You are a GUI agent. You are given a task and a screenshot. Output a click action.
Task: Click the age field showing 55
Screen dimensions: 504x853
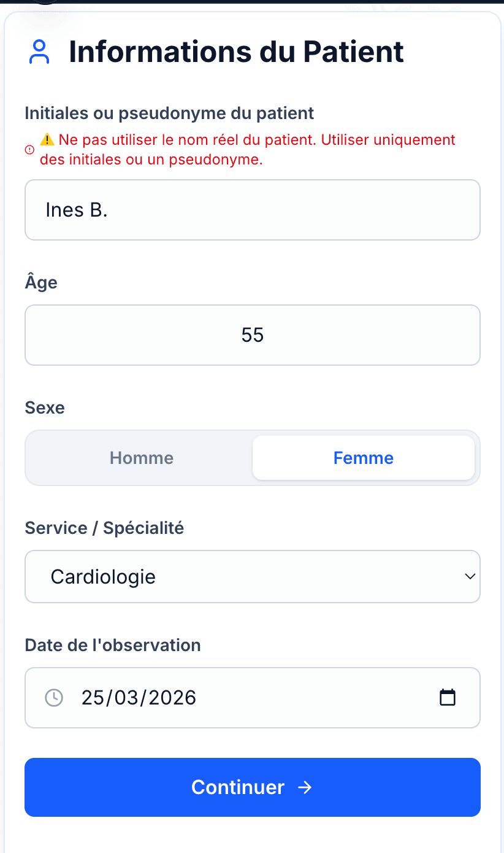[252, 335]
